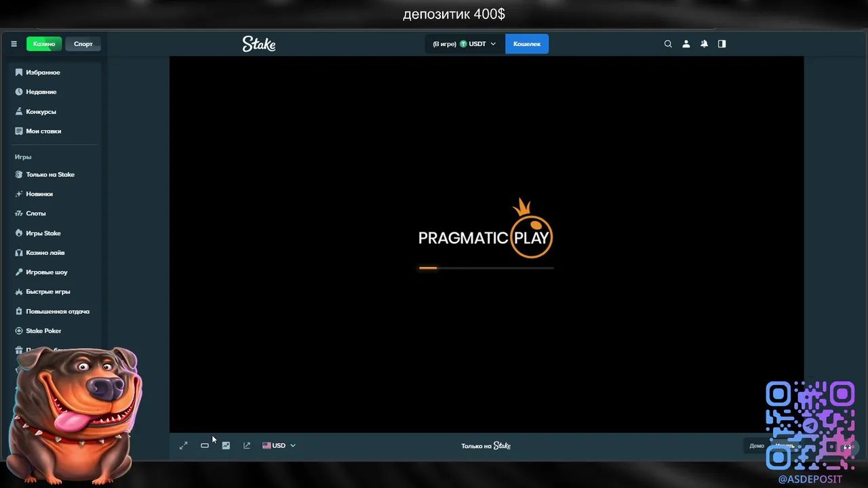Click the Stake logo in header

point(259,44)
